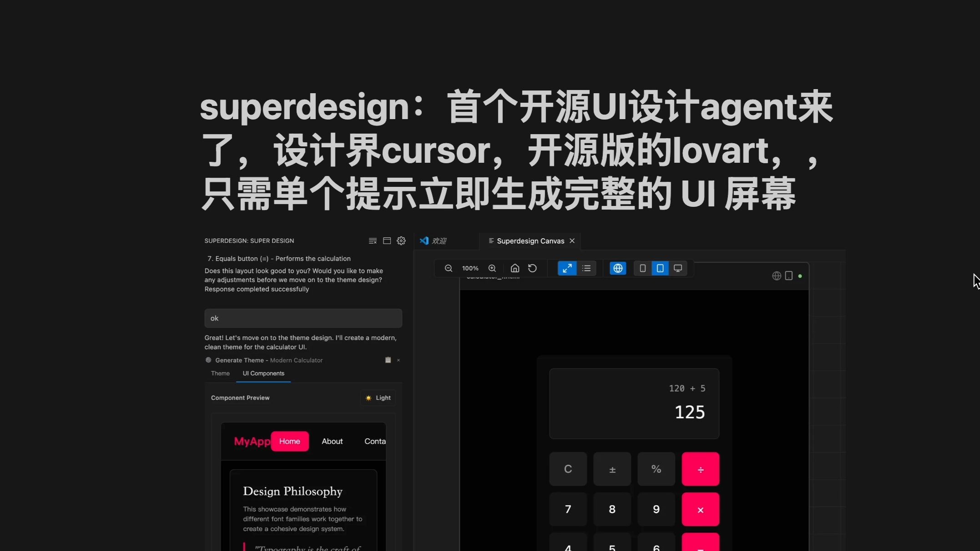Select tablet viewport size
Screen dimensions: 980x551
pos(660,268)
